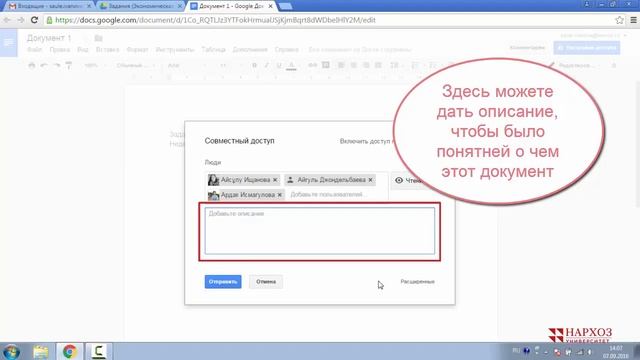
Task: Select the paint format tool
Action: pos(69,65)
